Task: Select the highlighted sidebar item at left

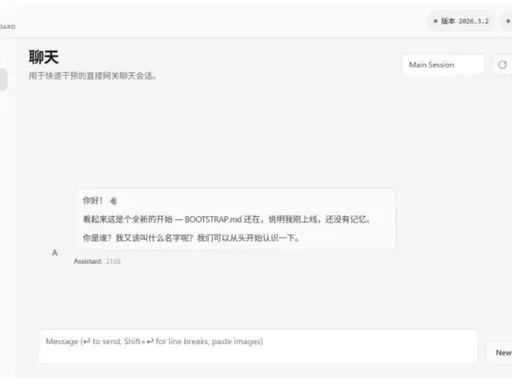Action: tap(3, 79)
